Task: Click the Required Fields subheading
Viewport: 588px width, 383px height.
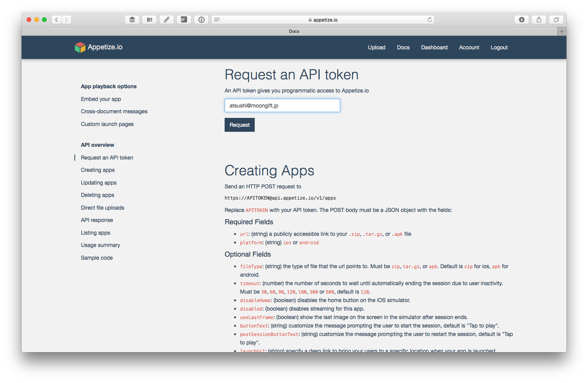Action: (249, 222)
